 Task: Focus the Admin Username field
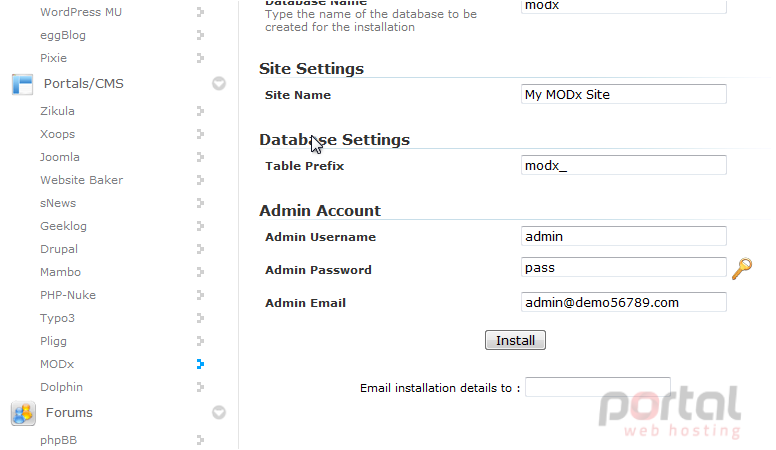point(624,236)
